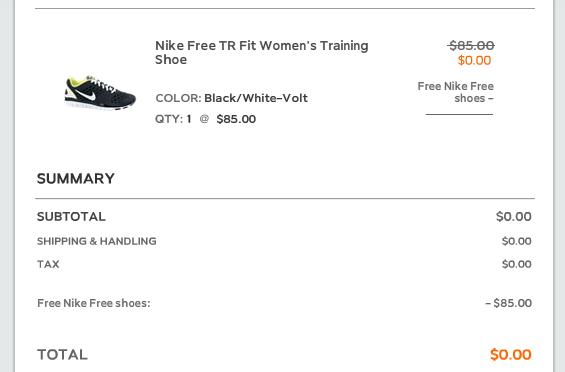
Task: Open Nike Free TR Fit Women's Training Shoe title
Action: click(262, 52)
